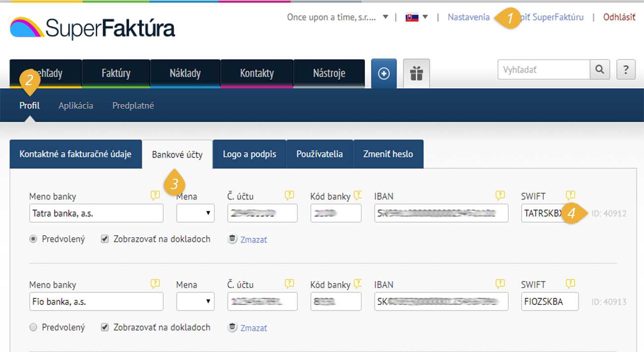Select Predvolený radio for Tatra banka

click(33, 239)
